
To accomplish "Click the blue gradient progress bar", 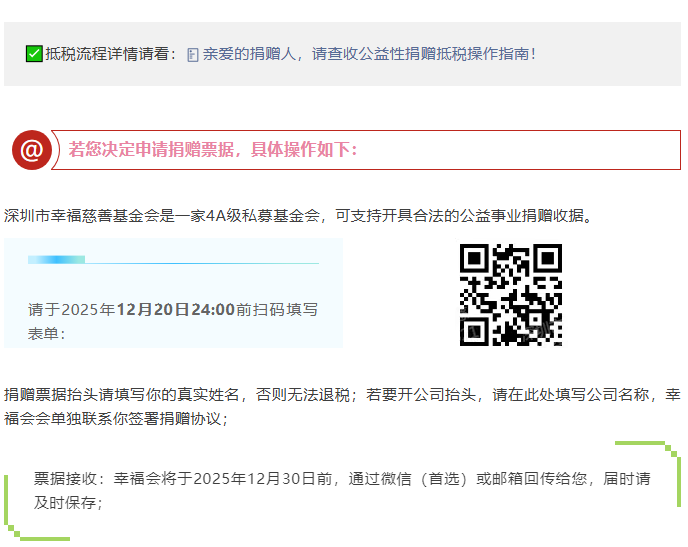I will click(x=56, y=260).
